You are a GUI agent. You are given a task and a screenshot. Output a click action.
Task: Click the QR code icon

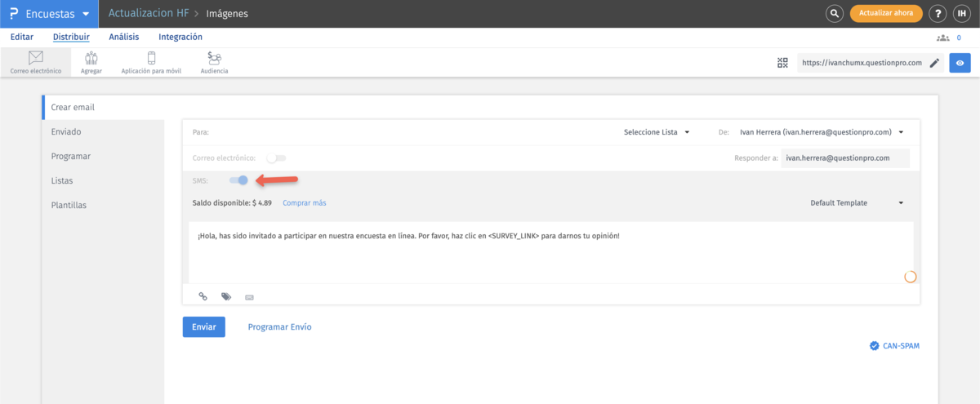point(782,63)
